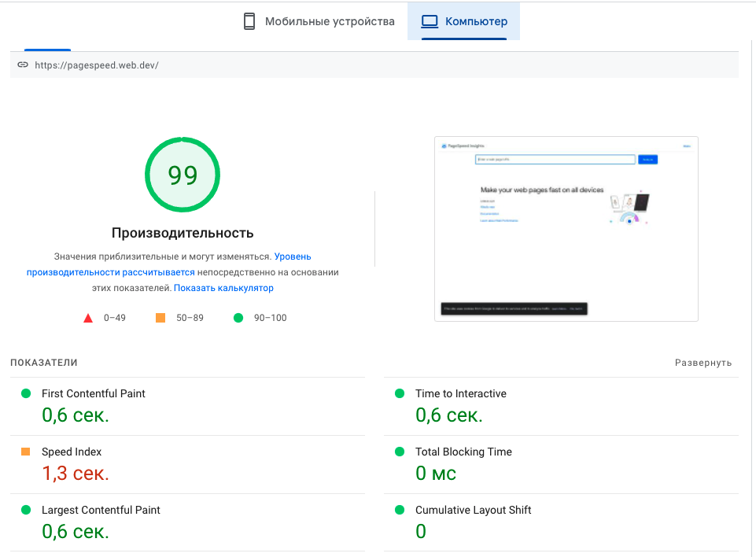Viewport: 756px width, 557px height.
Task: Expand the Total Blocking Time metric
Action: 463,452
